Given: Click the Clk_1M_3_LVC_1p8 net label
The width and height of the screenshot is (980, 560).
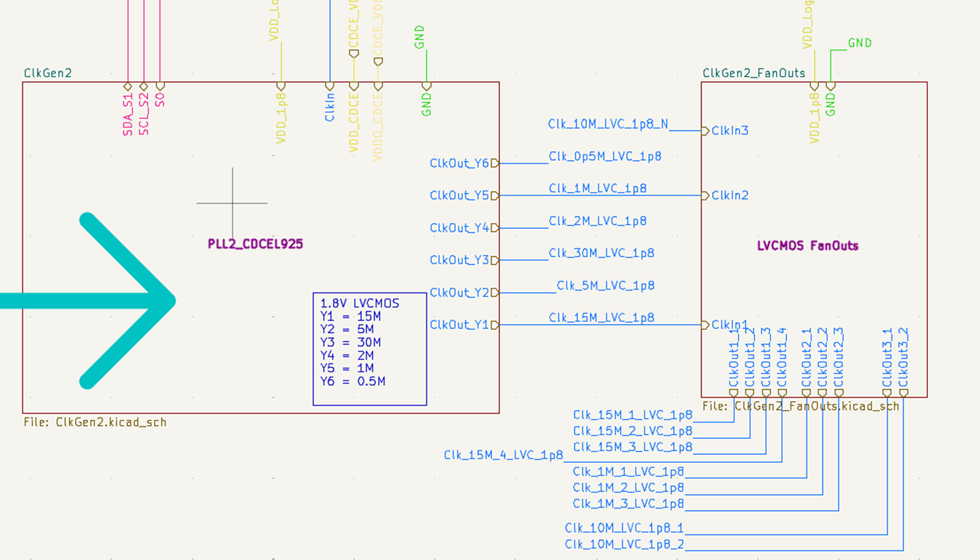Looking at the screenshot, I should 628,504.
